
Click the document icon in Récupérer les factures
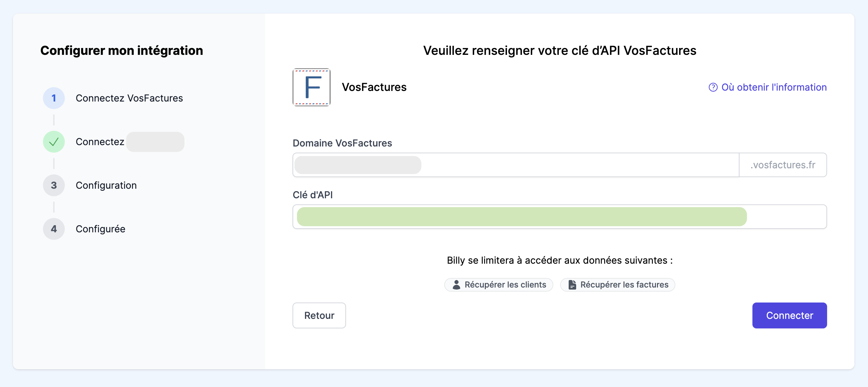pyautogui.click(x=572, y=285)
